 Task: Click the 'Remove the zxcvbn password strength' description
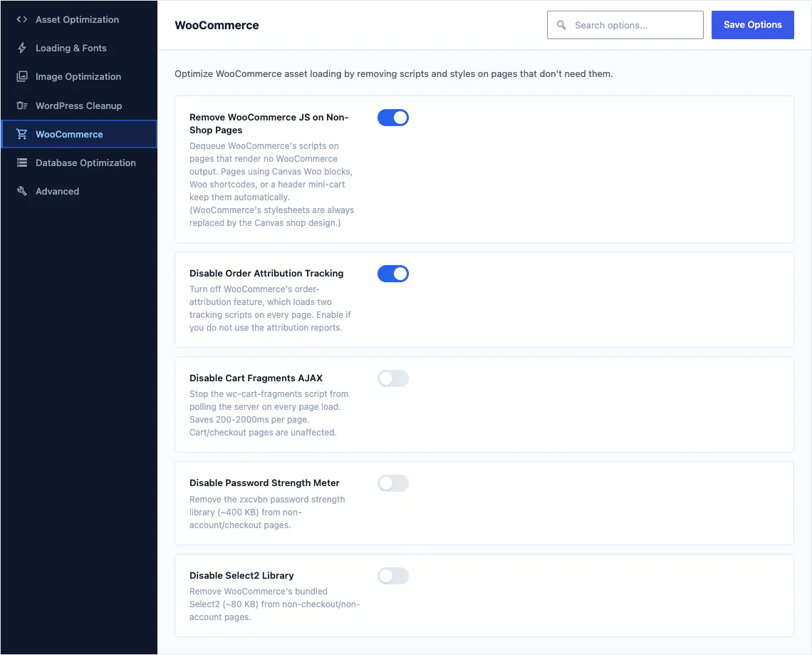pos(267,512)
